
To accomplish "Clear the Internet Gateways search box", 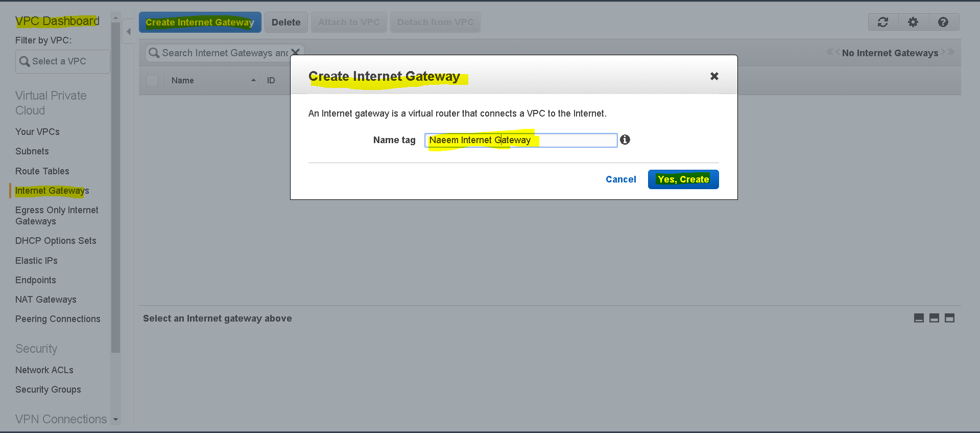I will [295, 52].
